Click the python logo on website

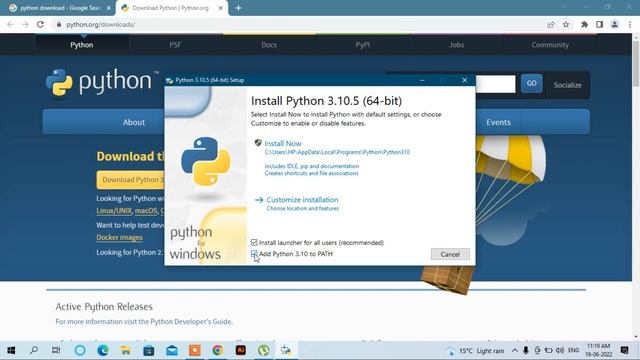pyautogui.click(x=102, y=82)
